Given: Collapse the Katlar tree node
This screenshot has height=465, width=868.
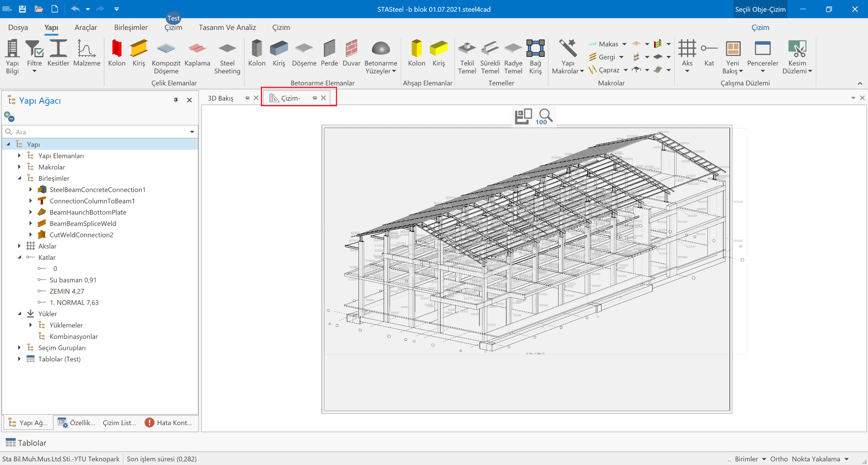Looking at the screenshot, I should pos(19,257).
